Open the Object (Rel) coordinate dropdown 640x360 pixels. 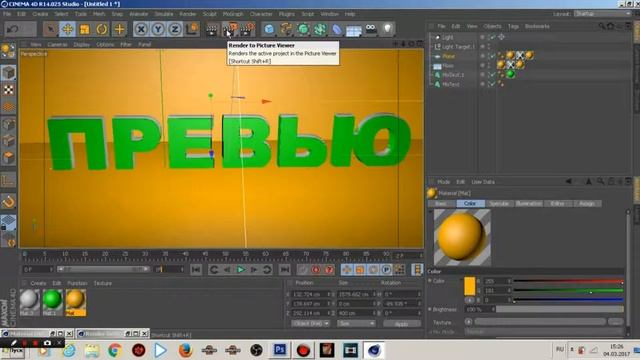pos(310,323)
